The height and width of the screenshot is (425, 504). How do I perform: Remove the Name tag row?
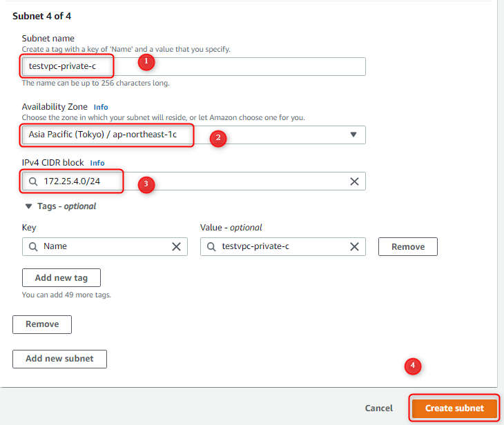(408, 247)
